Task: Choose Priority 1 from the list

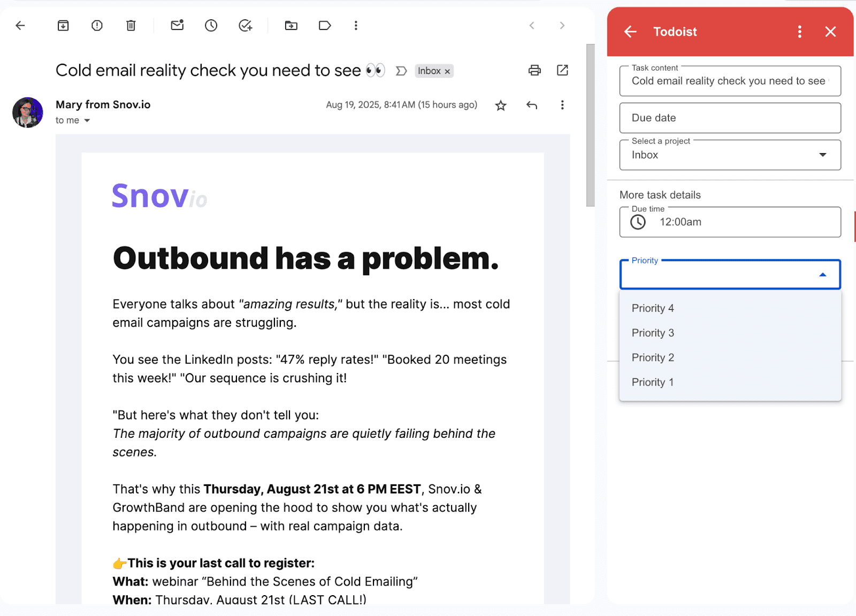Action: click(x=653, y=382)
